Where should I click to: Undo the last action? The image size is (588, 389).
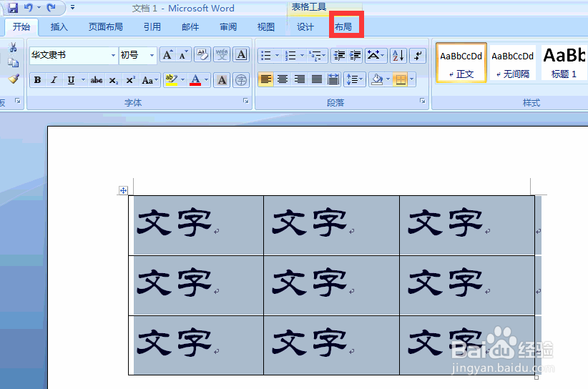coord(29,7)
